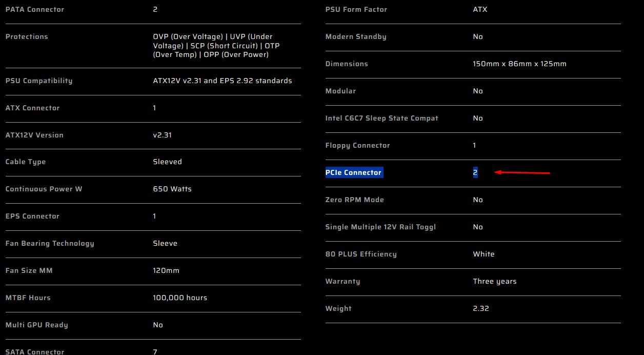Click the highlighted PCIe Connector label

[x=354, y=173]
